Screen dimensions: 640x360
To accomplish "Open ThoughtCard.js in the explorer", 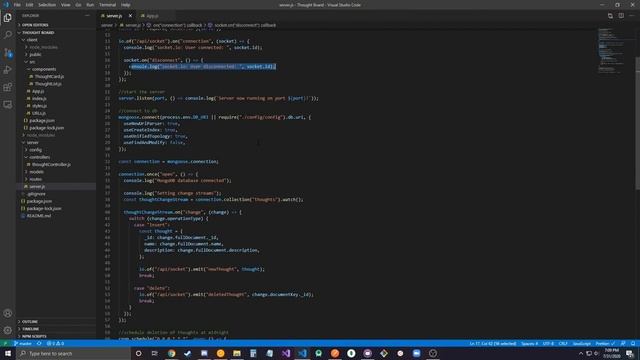I will point(49,76).
